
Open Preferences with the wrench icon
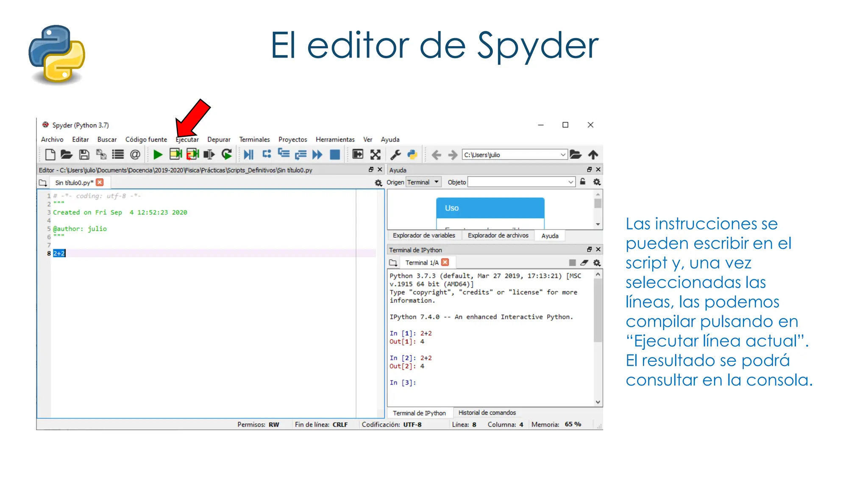395,155
